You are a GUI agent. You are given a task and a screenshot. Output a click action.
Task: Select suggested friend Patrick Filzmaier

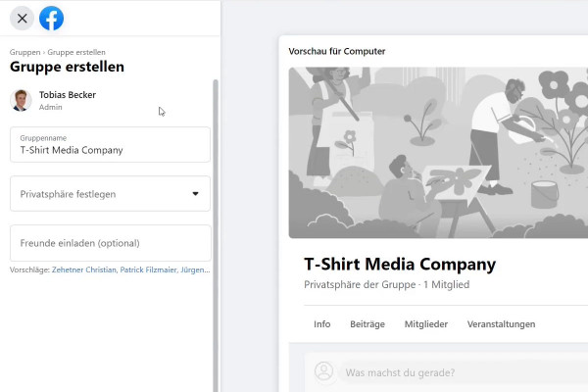148,269
